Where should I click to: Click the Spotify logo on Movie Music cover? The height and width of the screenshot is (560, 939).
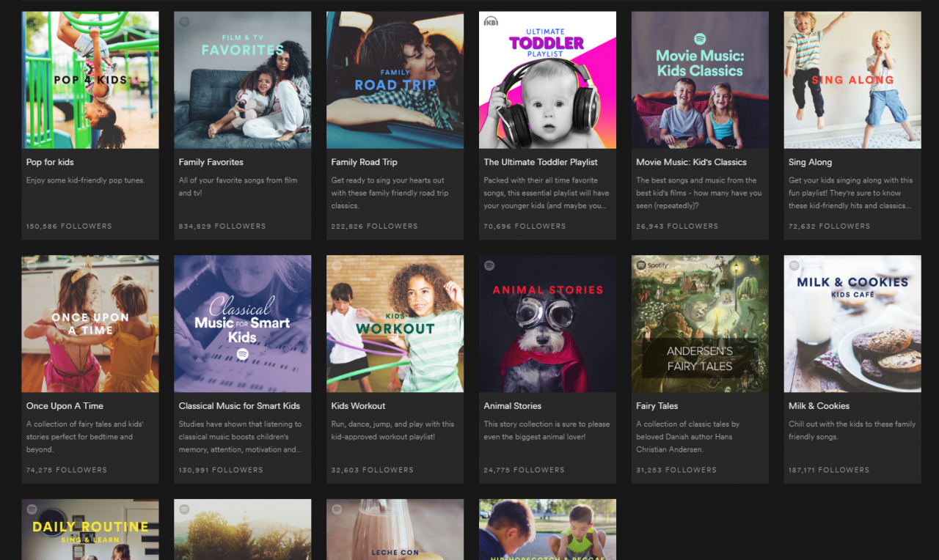700,38
